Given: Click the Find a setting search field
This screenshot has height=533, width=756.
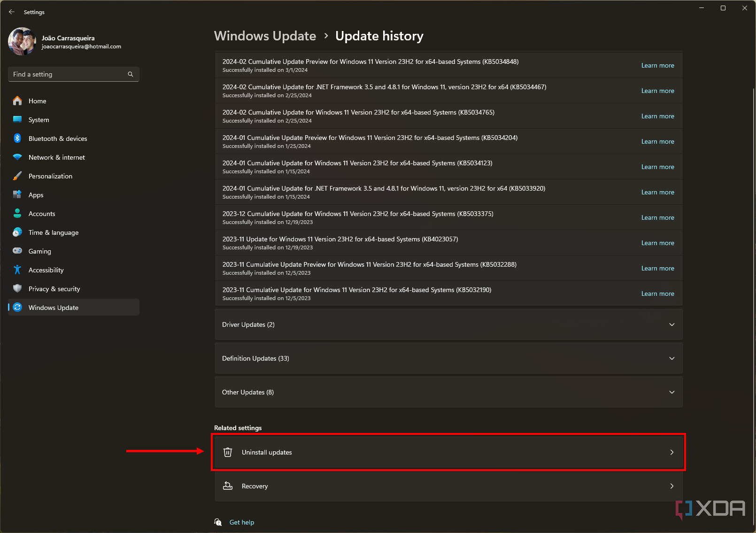Looking at the screenshot, I should 74,74.
